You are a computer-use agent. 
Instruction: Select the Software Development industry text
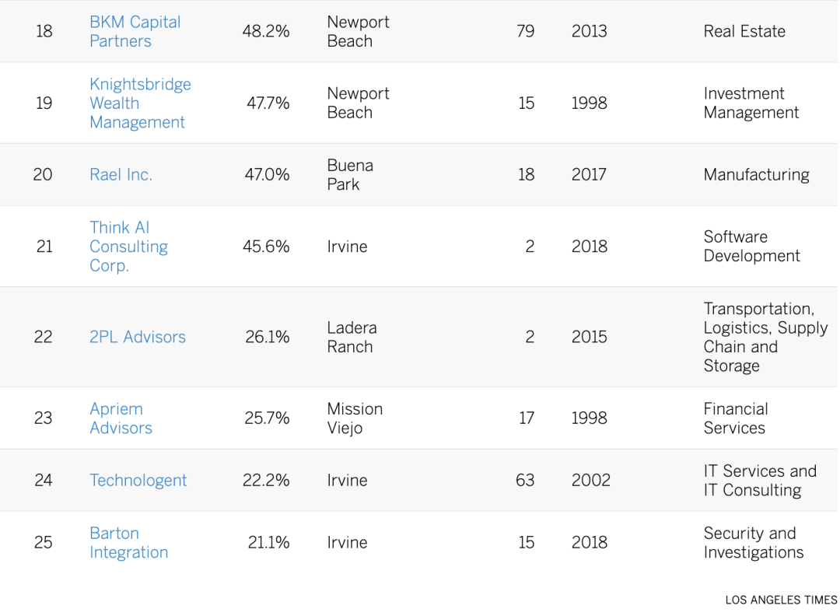(751, 247)
